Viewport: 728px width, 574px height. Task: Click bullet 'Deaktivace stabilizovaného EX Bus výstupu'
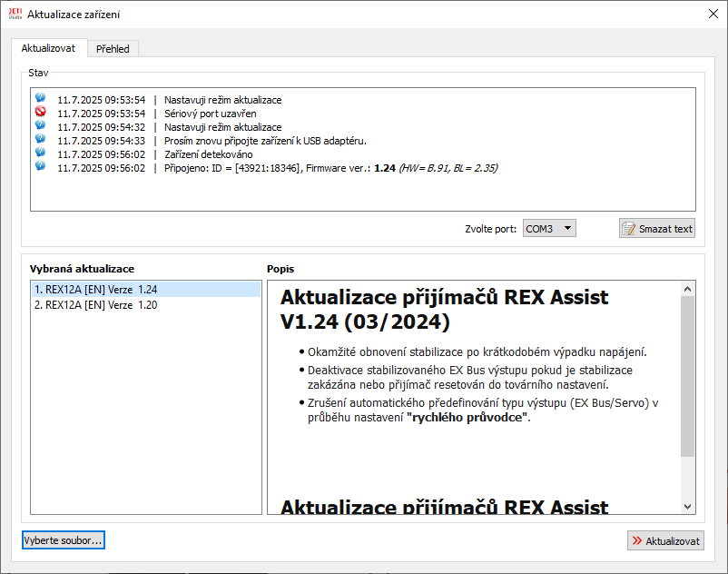pos(470,377)
